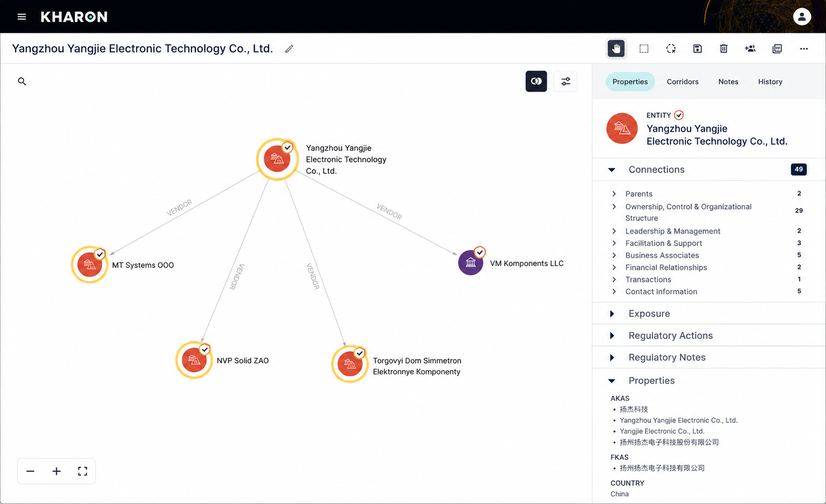Zoom in the graph with plus button
Viewport: 826px width, 504px height.
tap(57, 471)
